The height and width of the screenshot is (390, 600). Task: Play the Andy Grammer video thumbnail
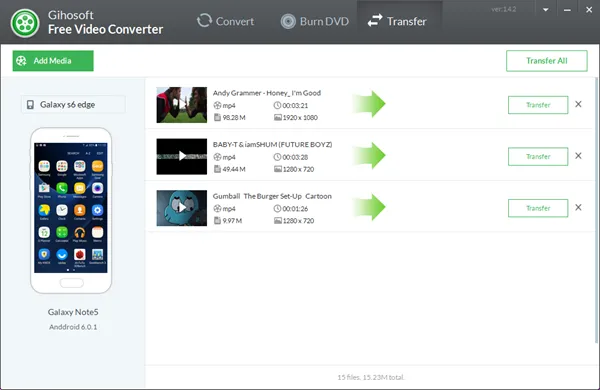click(182, 105)
